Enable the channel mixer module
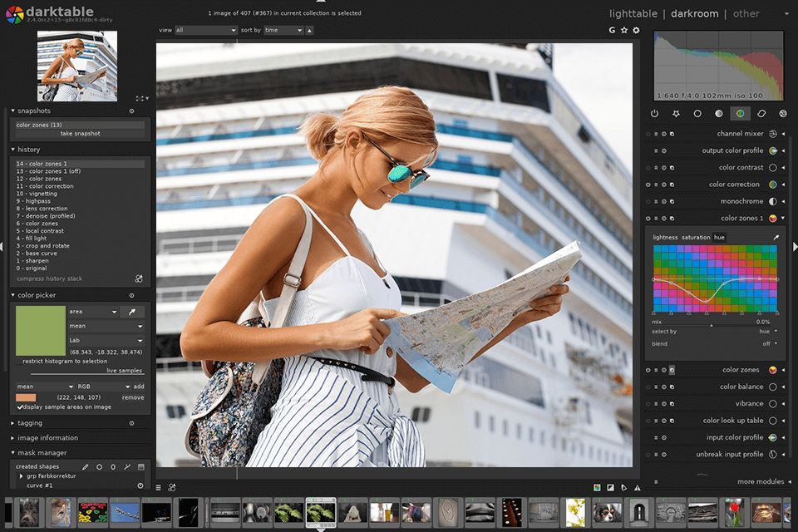Image resolution: width=798 pixels, height=532 pixels. (x=648, y=134)
